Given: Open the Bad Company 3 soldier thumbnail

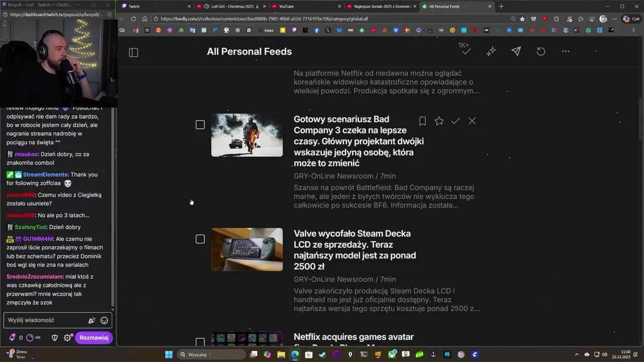Looking at the screenshot, I should (x=247, y=135).
